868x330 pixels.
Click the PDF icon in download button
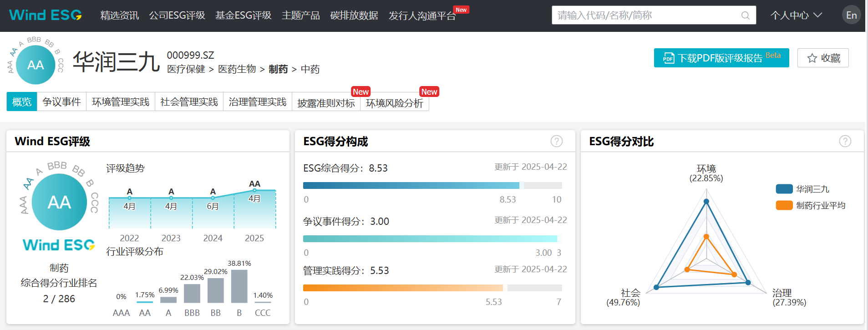point(668,58)
